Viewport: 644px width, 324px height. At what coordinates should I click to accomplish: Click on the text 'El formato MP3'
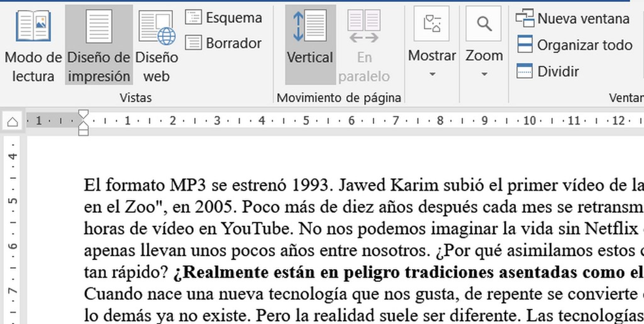click(145, 185)
